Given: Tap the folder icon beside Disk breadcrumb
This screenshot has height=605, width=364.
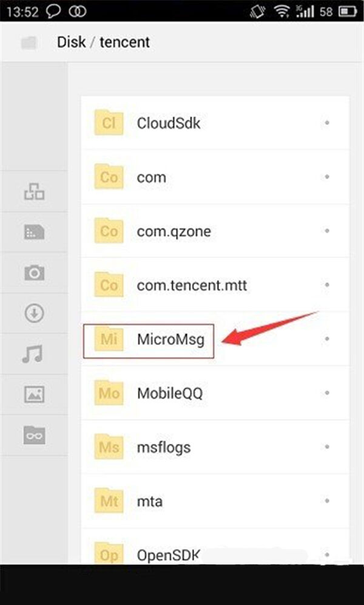Looking at the screenshot, I should [x=29, y=43].
